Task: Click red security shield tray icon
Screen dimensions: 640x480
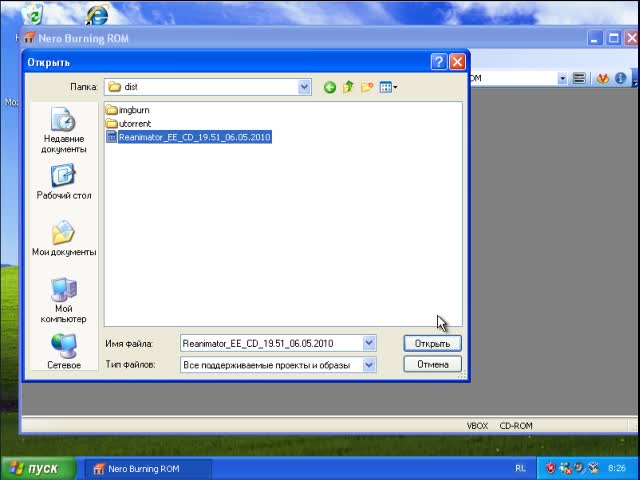Action: 551,468
